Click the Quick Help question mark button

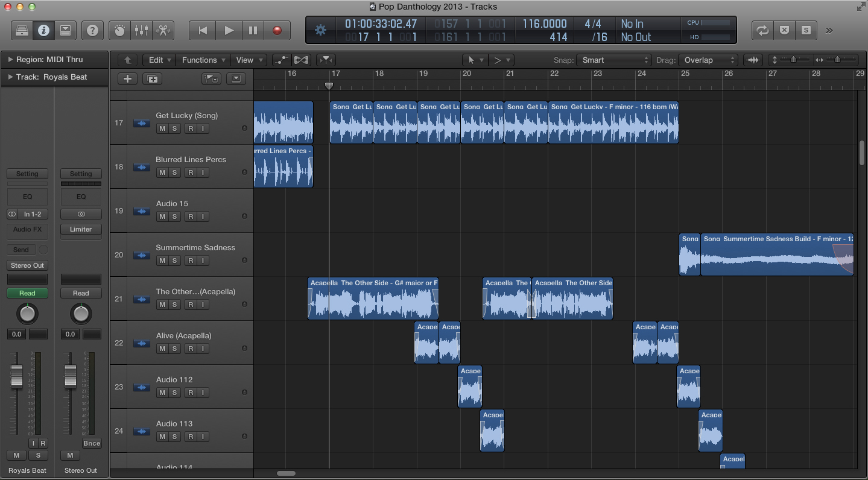click(92, 30)
